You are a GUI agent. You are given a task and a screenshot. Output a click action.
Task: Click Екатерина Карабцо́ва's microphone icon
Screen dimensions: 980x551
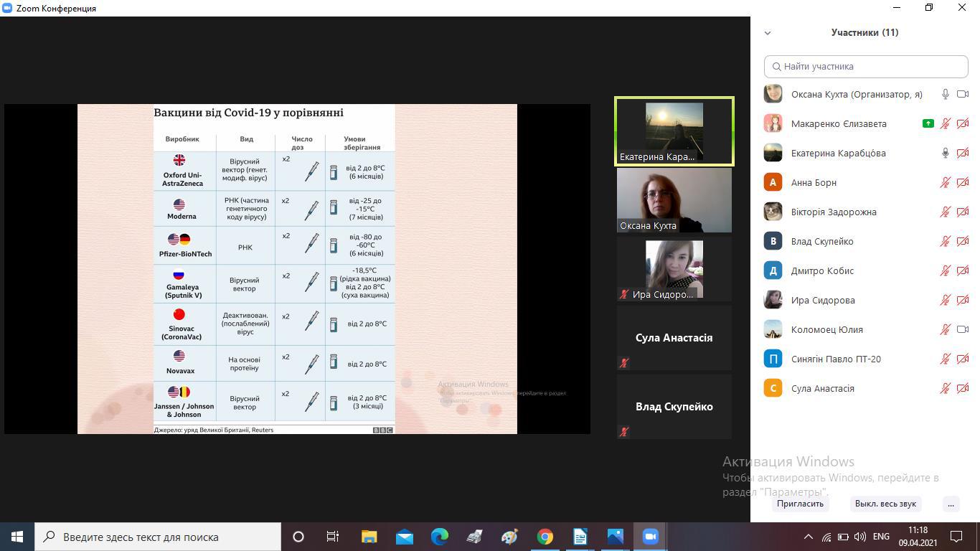946,153
